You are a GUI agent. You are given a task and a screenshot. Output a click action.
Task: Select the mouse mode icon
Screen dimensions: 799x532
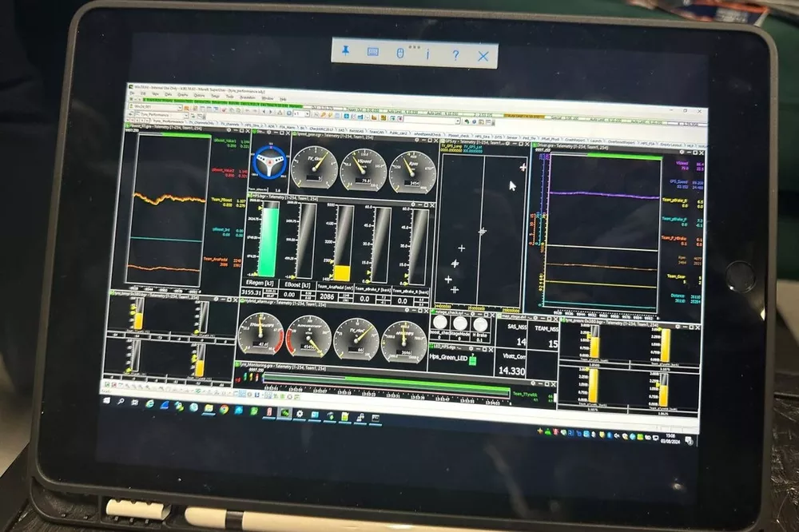click(x=400, y=54)
